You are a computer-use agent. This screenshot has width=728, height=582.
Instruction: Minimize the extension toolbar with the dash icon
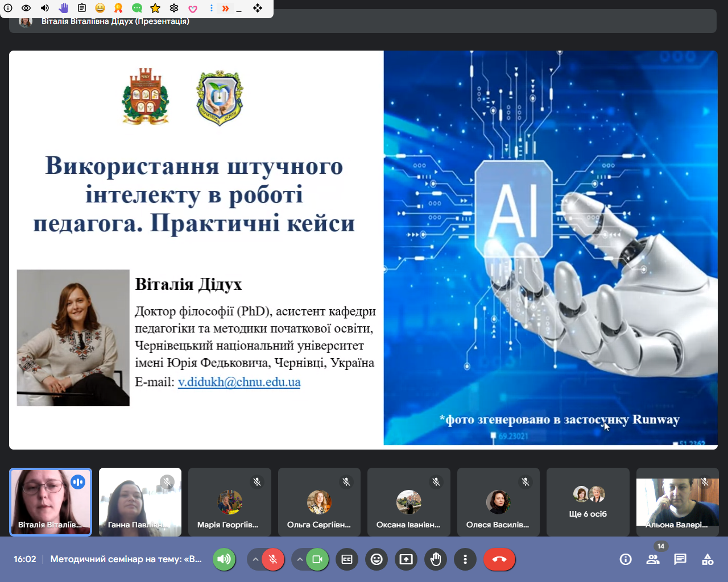tap(239, 10)
